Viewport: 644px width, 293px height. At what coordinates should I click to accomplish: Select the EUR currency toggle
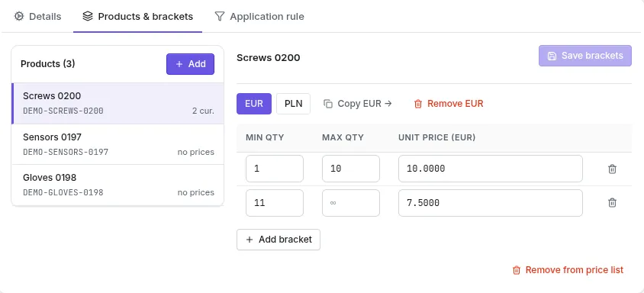(x=254, y=104)
